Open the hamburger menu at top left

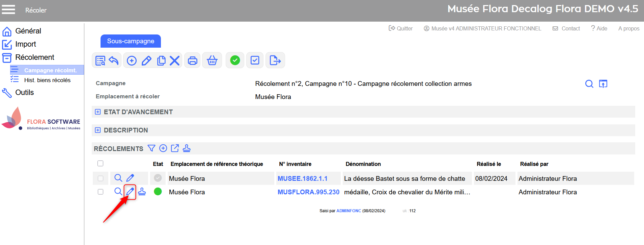point(8,9)
